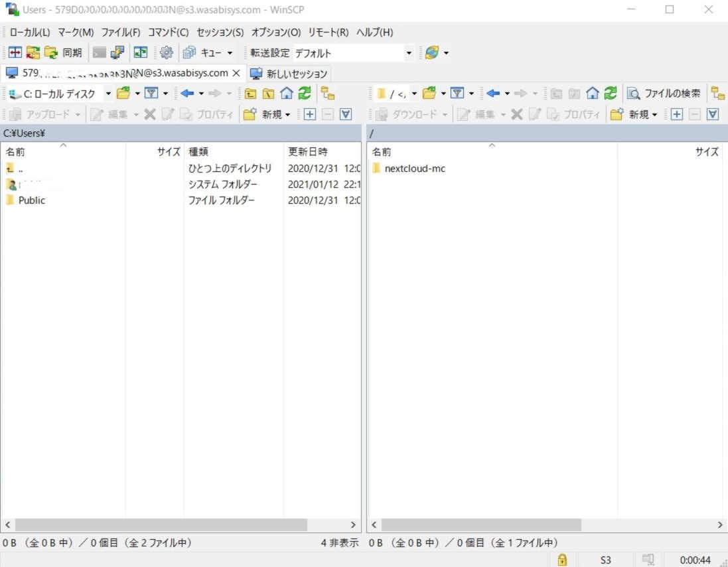Image resolution: width=728 pixels, height=567 pixels.
Task: Click remote panel horizontal scrollbar thumb
Action: [x=481, y=525]
